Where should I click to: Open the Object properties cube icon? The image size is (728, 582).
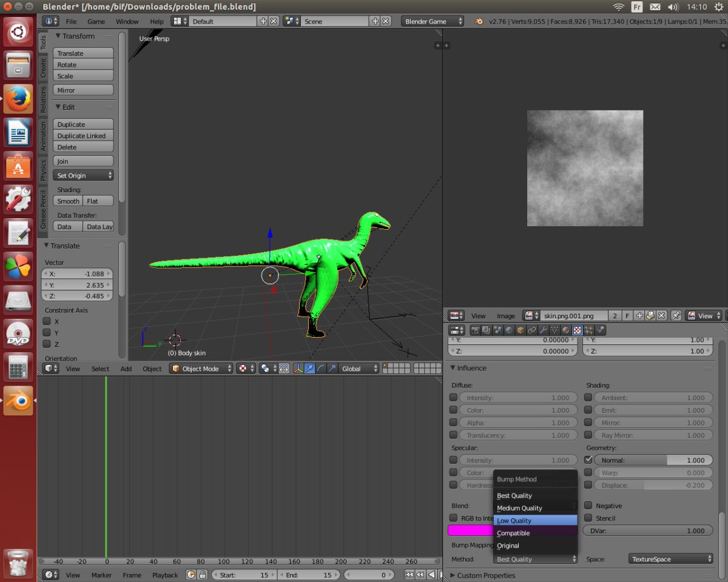tap(521, 330)
